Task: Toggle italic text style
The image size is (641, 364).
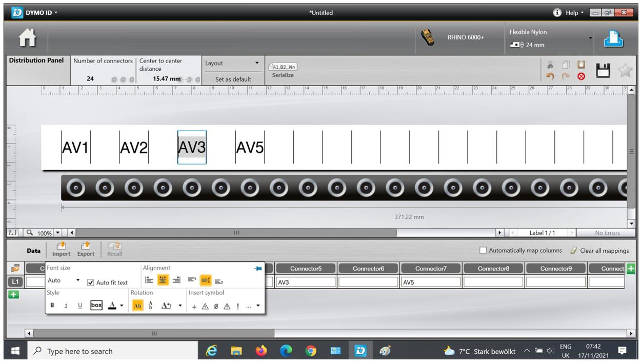Action: pyautogui.click(x=66, y=306)
